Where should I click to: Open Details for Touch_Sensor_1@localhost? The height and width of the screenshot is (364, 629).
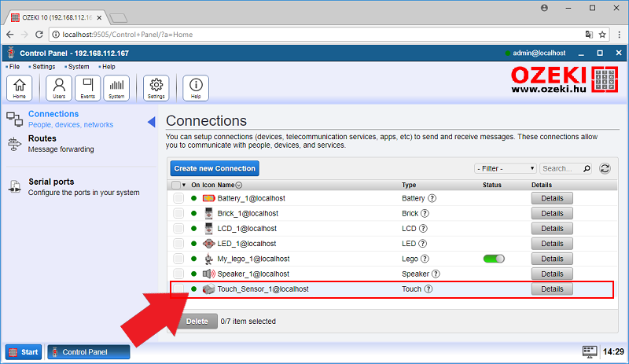pyautogui.click(x=552, y=289)
